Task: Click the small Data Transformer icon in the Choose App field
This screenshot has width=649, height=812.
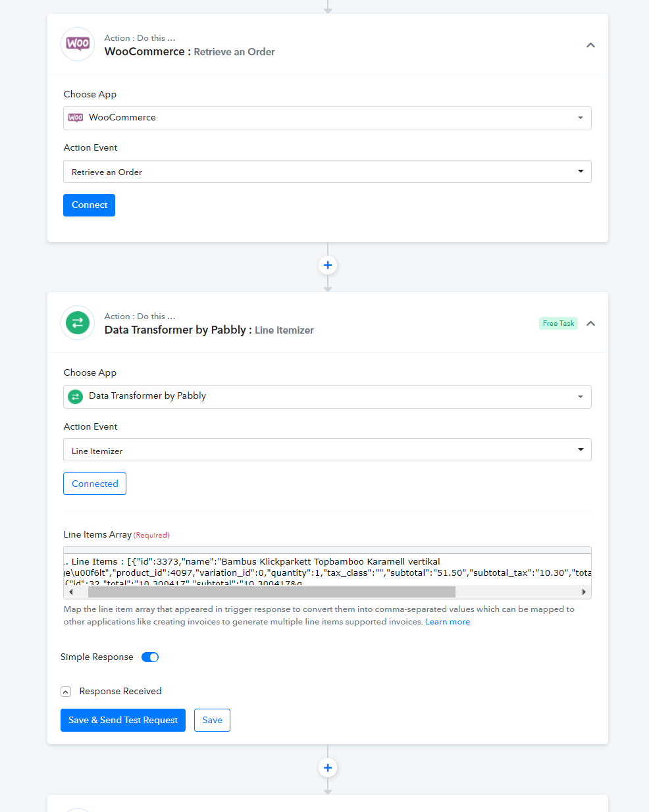Action: coord(76,396)
